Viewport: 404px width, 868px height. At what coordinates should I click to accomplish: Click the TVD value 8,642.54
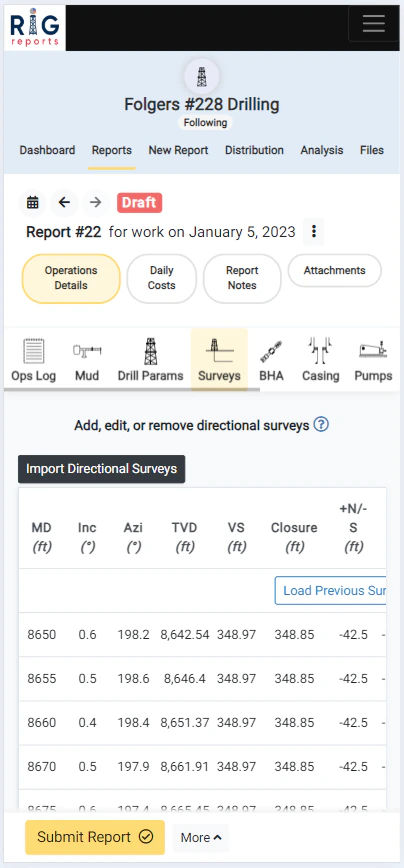click(x=185, y=634)
